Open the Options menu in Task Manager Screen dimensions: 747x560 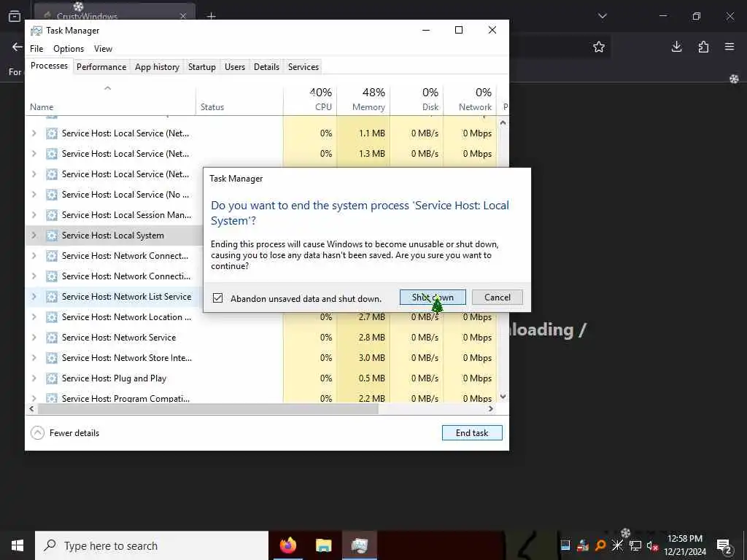(x=69, y=49)
